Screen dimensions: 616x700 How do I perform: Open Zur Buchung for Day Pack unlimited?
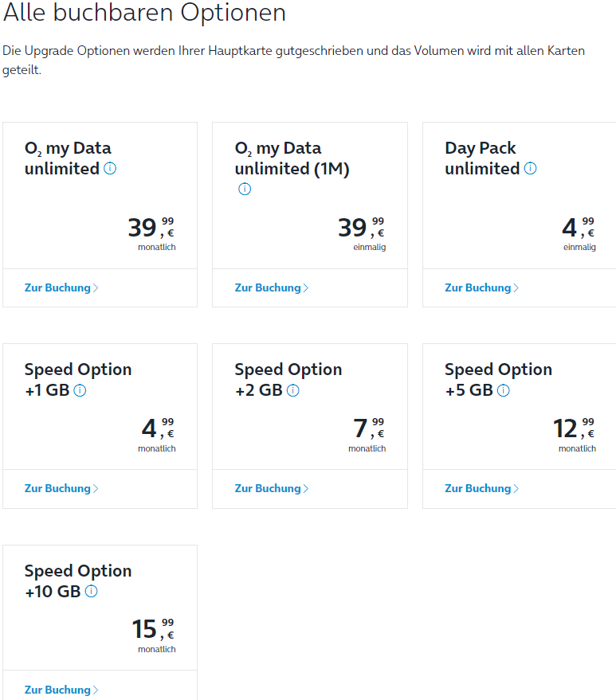(481, 288)
